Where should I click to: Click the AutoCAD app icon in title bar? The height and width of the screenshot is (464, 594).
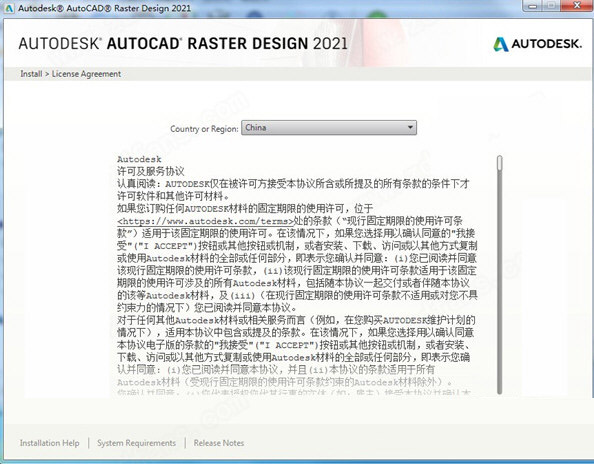[x=8, y=8]
